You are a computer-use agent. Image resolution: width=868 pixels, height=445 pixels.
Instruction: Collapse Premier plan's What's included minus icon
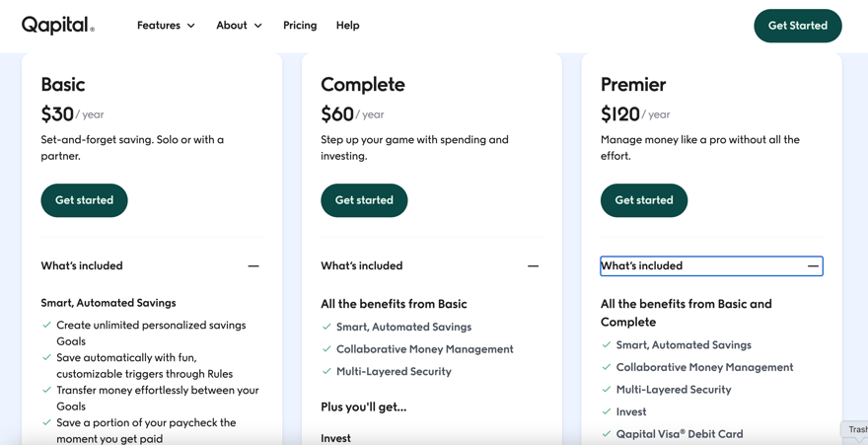[813, 266]
